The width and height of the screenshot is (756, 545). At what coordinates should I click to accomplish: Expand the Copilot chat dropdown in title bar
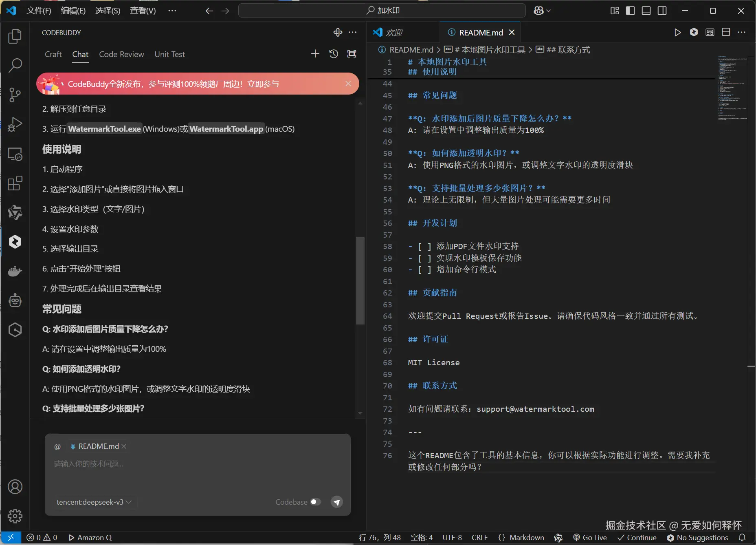548,11
